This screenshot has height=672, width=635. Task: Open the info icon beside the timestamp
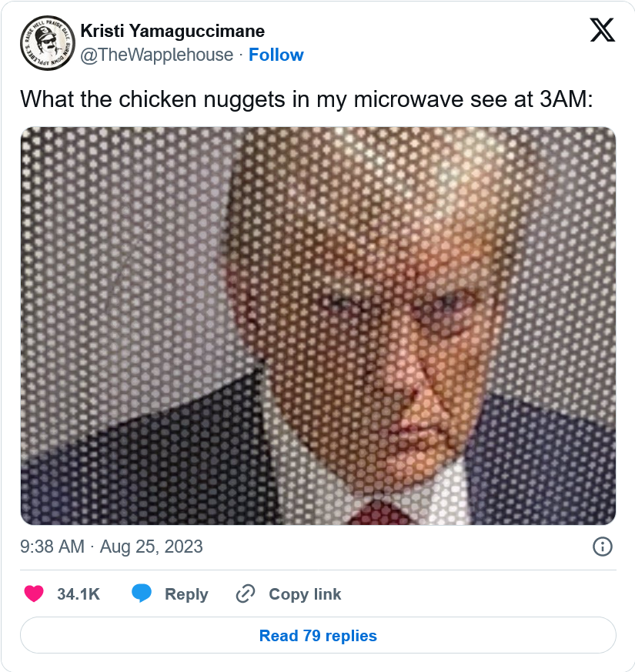(602, 547)
